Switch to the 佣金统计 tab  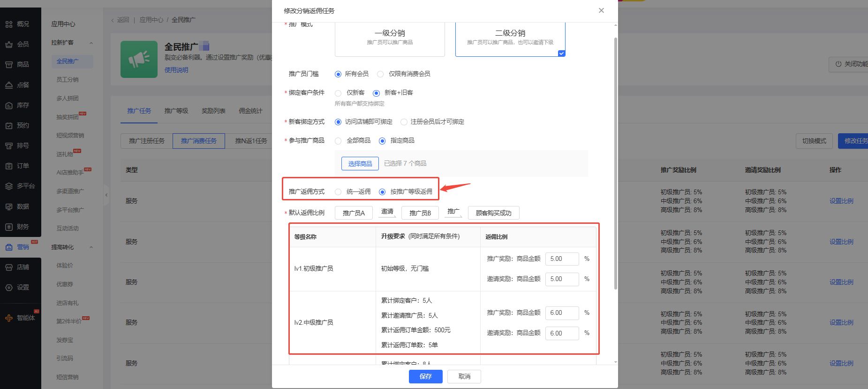pyautogui.click(x=250, y=111)
